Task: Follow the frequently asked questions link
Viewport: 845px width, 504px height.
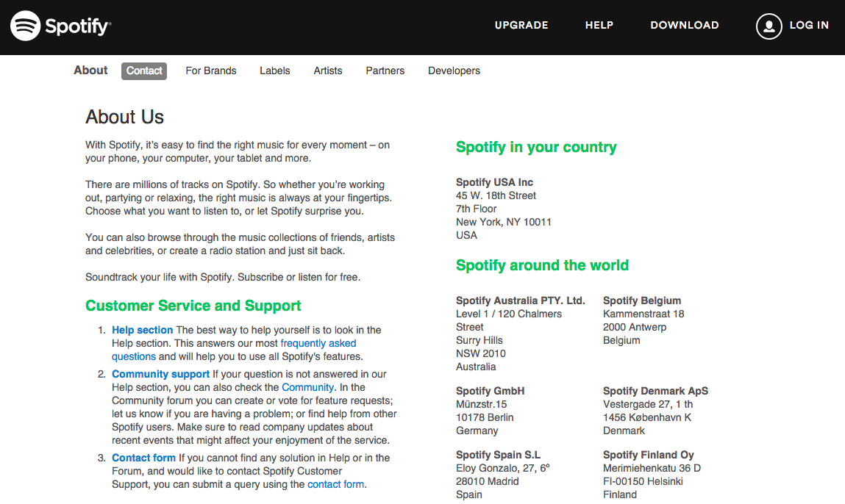Action: tap(318, 344)
